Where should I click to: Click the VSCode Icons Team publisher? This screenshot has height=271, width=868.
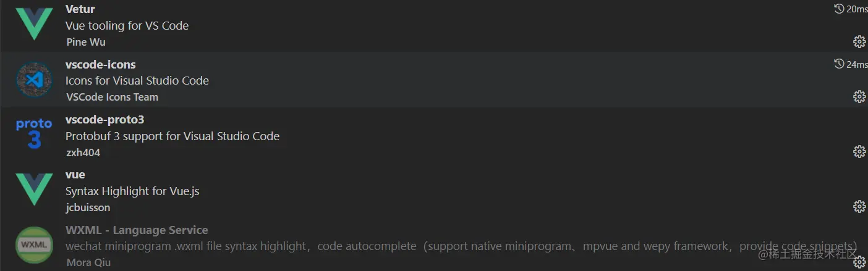[112, 97]
